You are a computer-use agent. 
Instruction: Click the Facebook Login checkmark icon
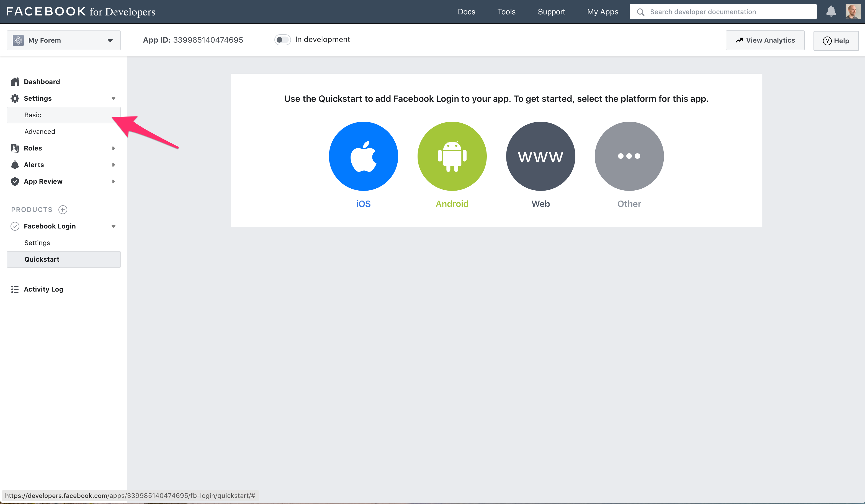[15, 226]
